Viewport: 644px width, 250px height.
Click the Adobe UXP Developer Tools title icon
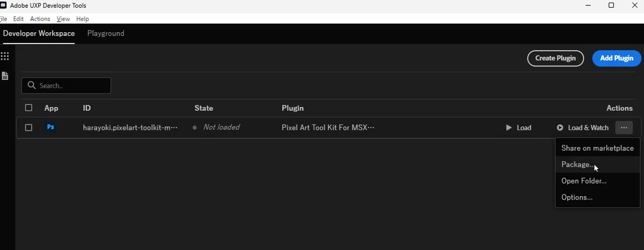click(x=3, y=5)
